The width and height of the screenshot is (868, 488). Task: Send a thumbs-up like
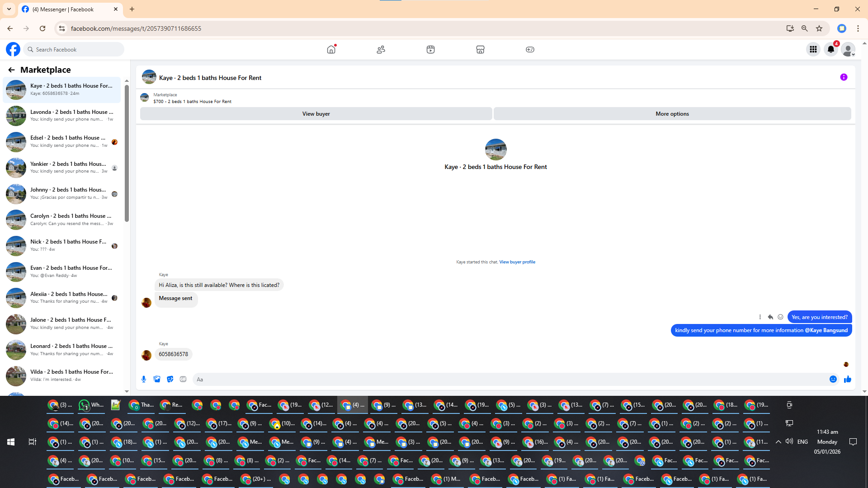847,379
